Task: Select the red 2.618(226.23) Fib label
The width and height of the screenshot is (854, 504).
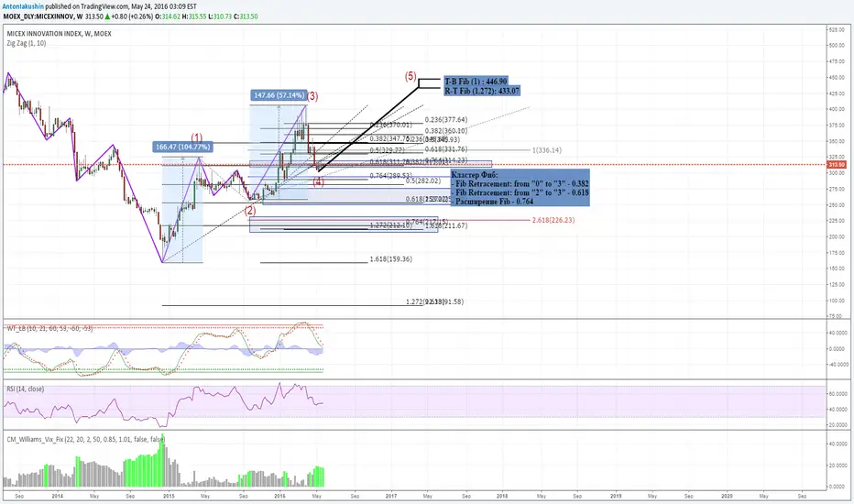Action: point(553,220)
